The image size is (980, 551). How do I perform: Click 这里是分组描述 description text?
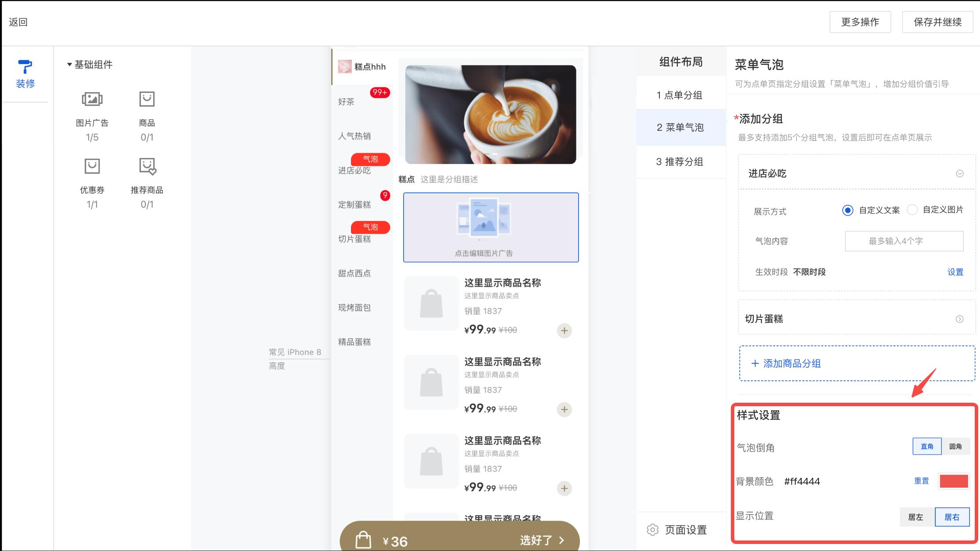click(x=449, y=179)
